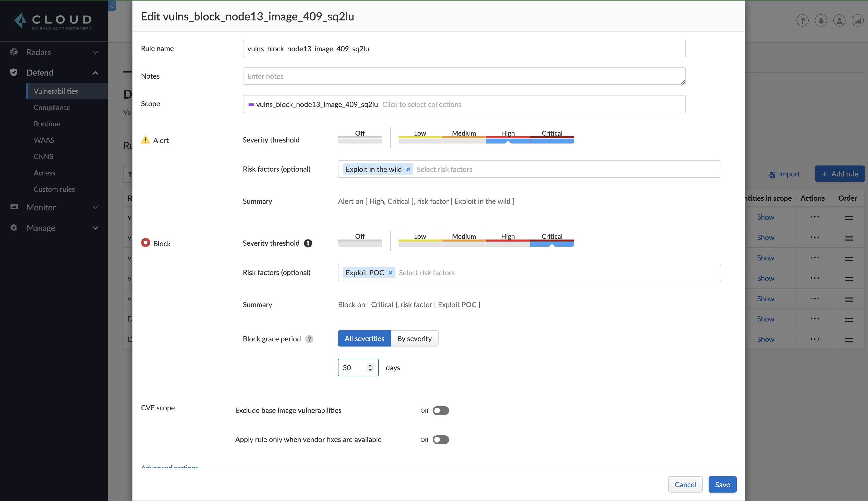
Task: Expand the Manage menu chevron
Action: coord(95,228)
